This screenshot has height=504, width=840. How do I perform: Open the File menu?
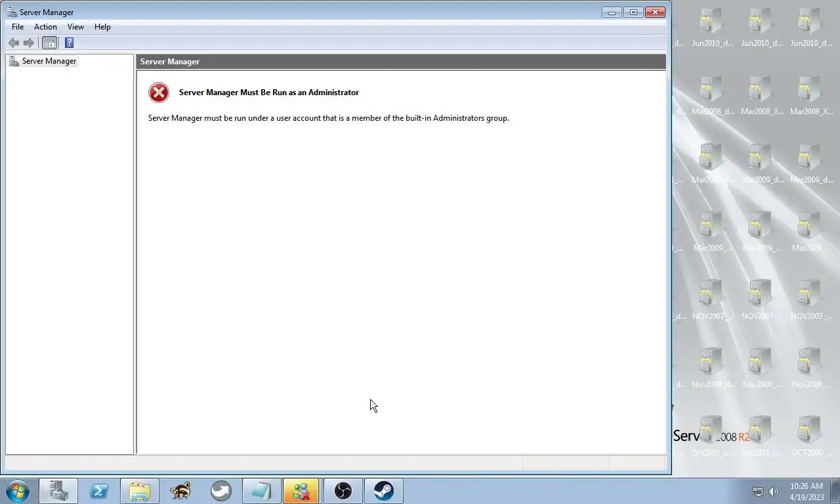18,27
